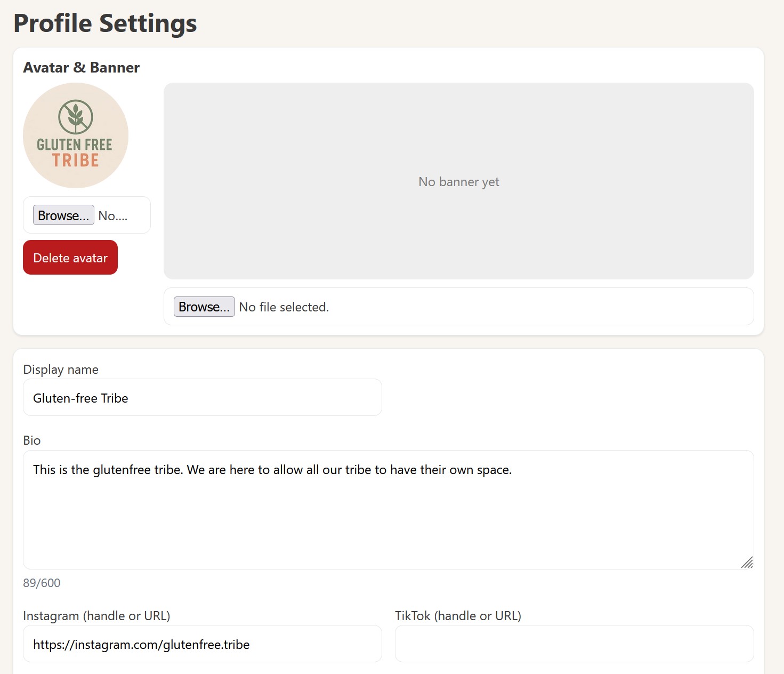Click the empty TikTok handle field

pos(574,644)
